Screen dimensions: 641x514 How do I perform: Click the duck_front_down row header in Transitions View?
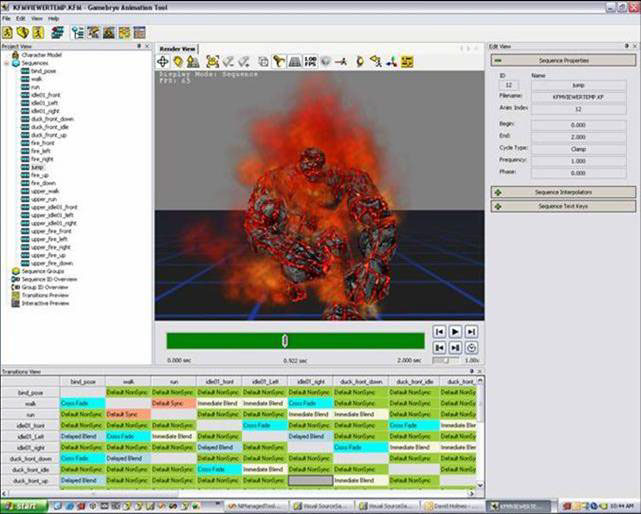click(31, 459)
